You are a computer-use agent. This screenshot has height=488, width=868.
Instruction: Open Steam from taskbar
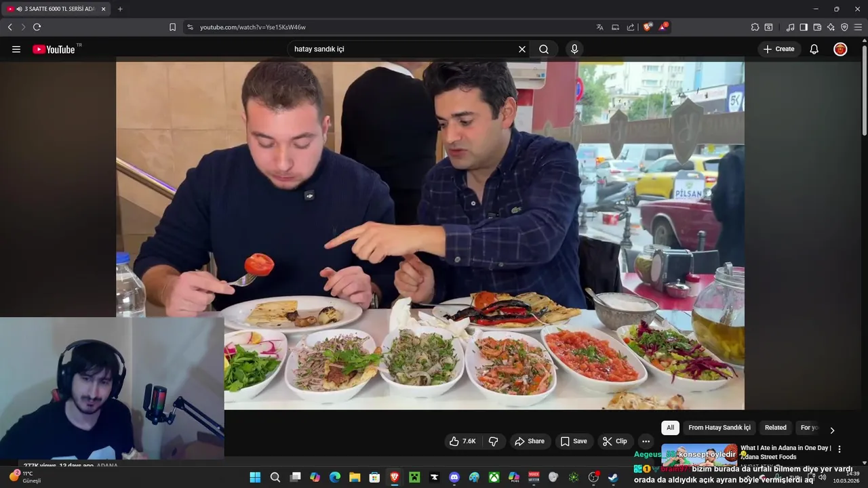coord(613,477)
